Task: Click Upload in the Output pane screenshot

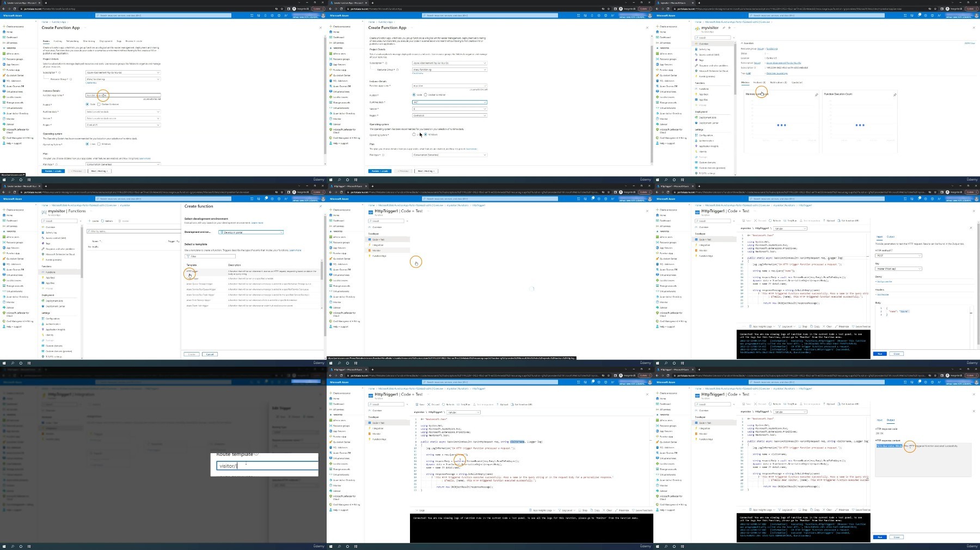Action: (829, 404)
